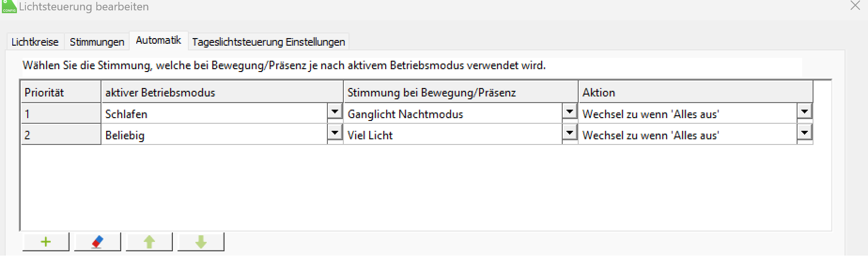Open Betriebsmodus dropdown for Beliebig row
This screenshot has width=868, height=256.
(x=334, y=133)
